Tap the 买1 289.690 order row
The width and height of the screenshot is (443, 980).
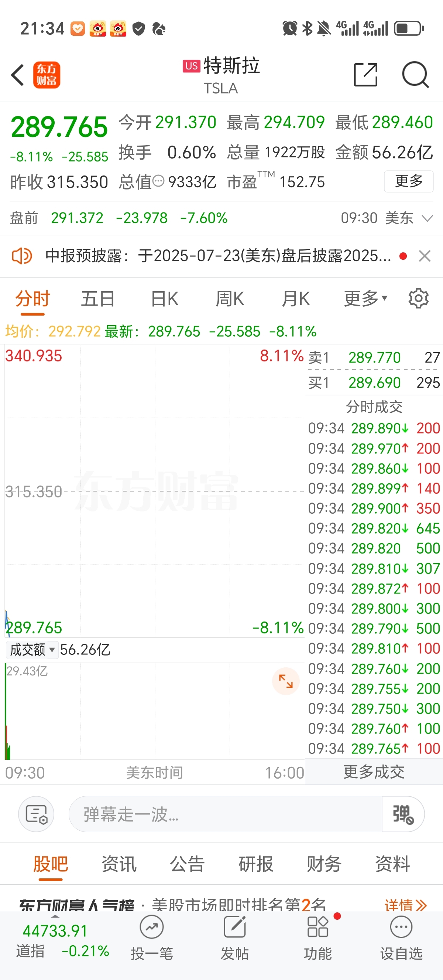(374, 383)
